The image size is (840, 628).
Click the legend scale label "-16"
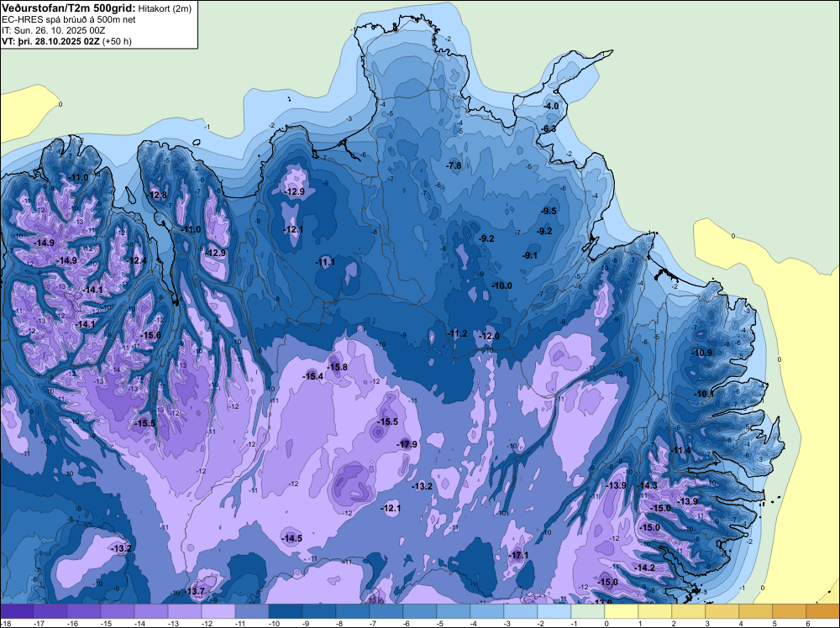click(x=72, y=623)
